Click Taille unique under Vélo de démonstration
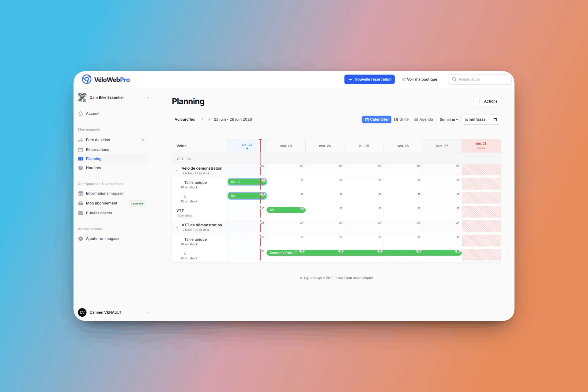The height and width of the screenshot is (392, 588). 195,183
